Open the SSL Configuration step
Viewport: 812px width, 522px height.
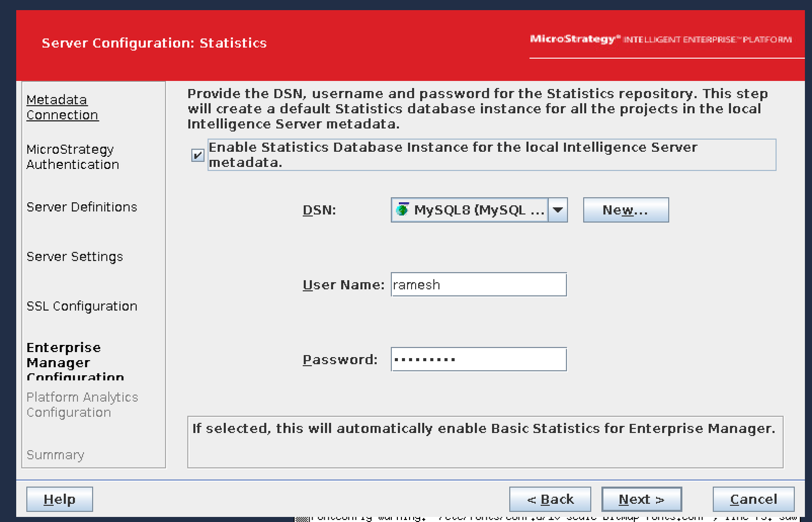pos(81,306)
